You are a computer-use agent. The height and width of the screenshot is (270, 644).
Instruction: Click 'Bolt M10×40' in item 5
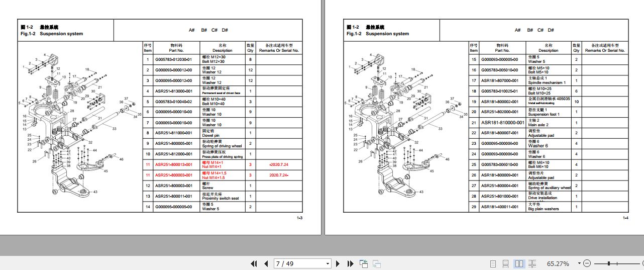pos(213,104)
